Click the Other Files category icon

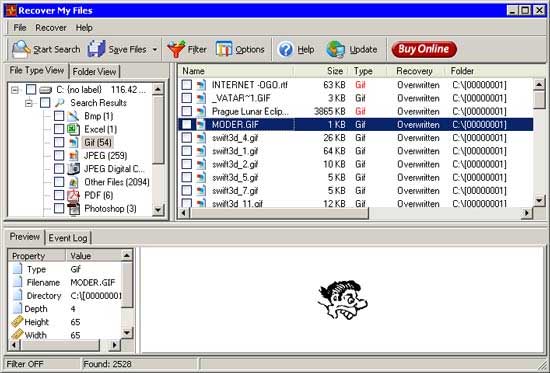click(x=73, y=182)
